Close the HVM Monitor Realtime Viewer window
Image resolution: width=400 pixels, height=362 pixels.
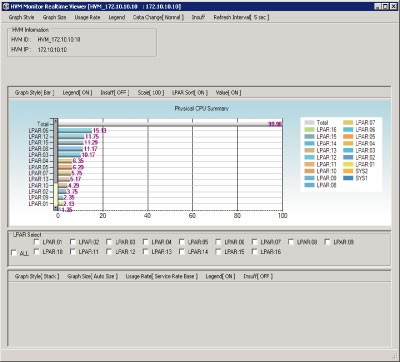[x=392, y=7]
